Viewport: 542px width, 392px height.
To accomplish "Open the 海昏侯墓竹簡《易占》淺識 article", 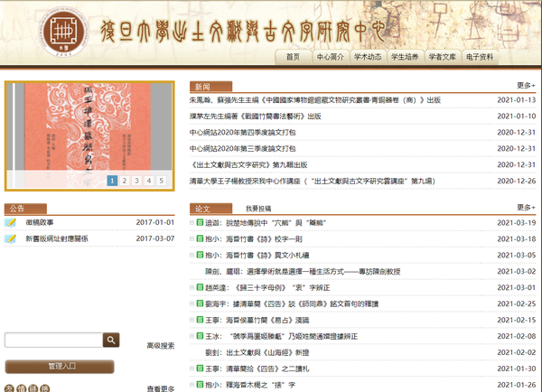I will point(257,320).
